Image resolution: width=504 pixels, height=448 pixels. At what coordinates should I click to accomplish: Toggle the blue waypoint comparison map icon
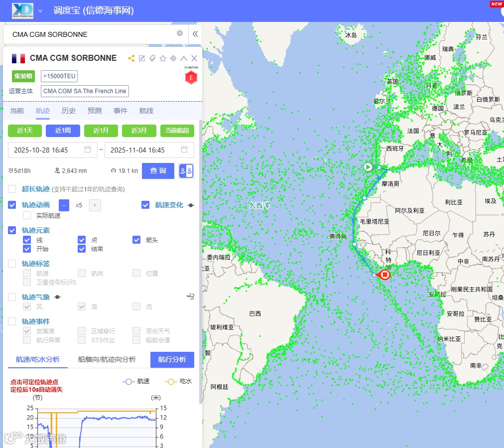[186, 171]
